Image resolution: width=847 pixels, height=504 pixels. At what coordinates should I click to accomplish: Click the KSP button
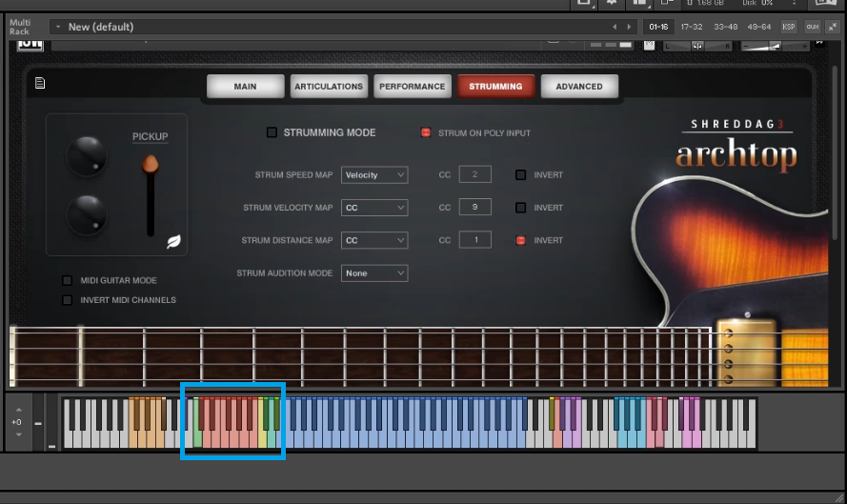[789, 27]
